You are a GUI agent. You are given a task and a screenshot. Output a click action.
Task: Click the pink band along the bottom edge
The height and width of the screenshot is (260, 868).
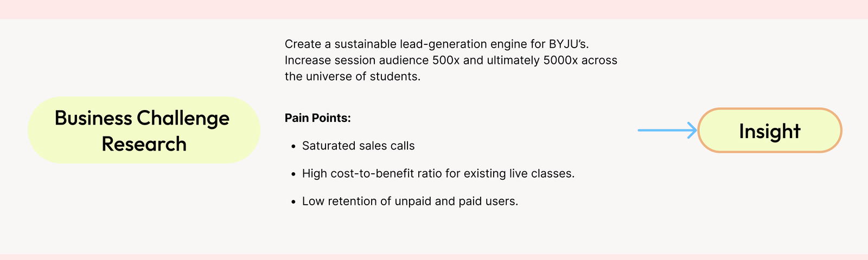(434, 257)
